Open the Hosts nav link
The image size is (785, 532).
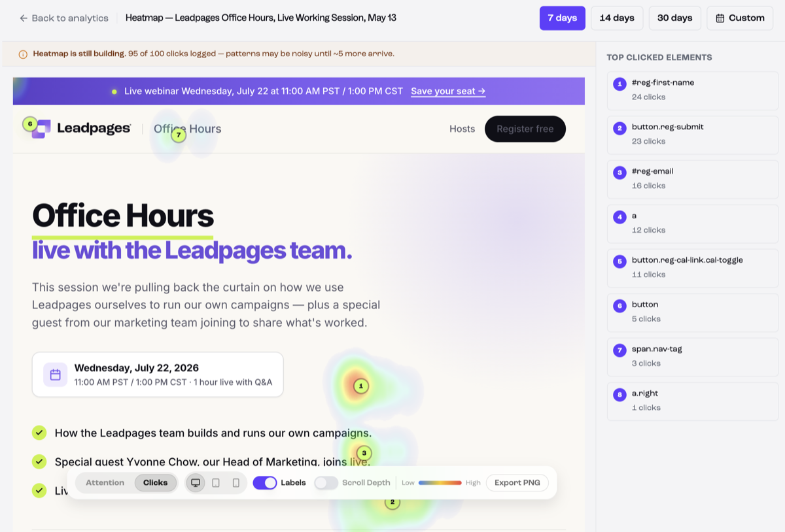tap(462, 129)
